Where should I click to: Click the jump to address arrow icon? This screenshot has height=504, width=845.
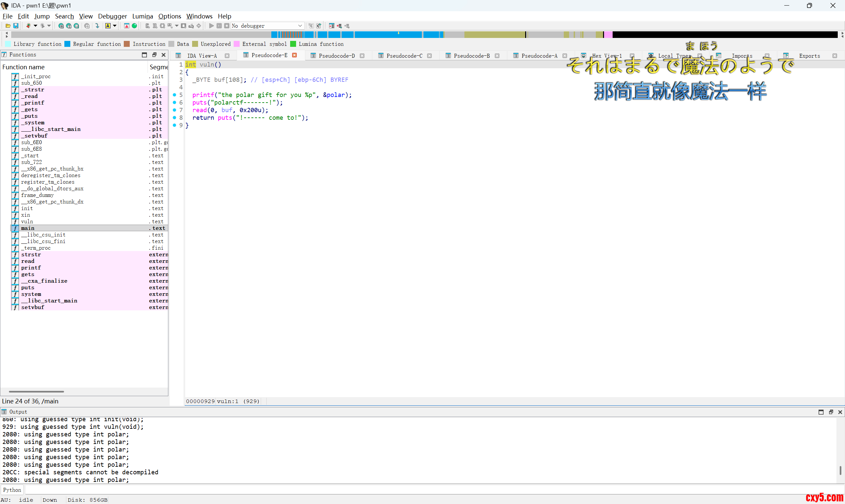click(x=97, y=26)
